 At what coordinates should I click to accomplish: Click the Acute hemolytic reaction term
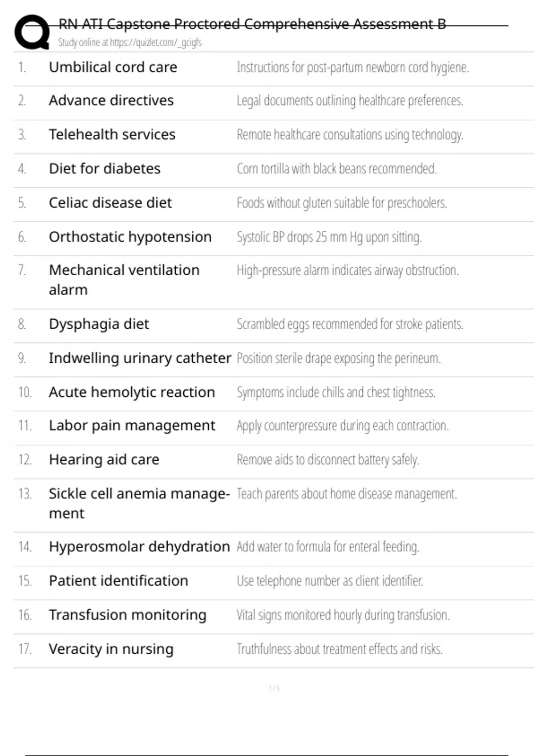point(132,392)
